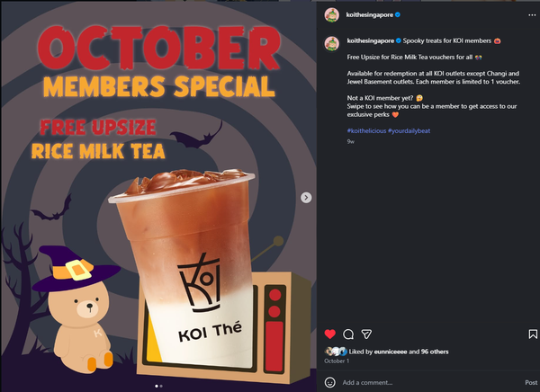Open emoji picker in comment box

point(330,382)
